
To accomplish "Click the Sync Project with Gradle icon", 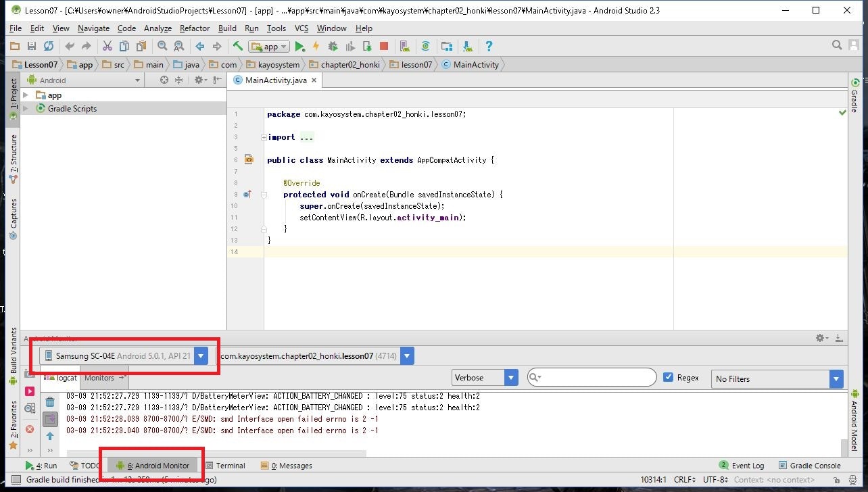I will pyautogui.click(x=425, y=46).
